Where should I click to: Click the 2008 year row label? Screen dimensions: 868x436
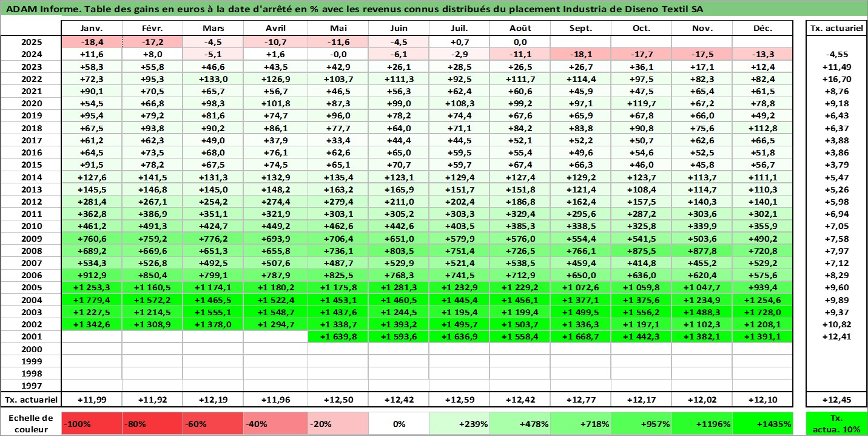[31, 251]
